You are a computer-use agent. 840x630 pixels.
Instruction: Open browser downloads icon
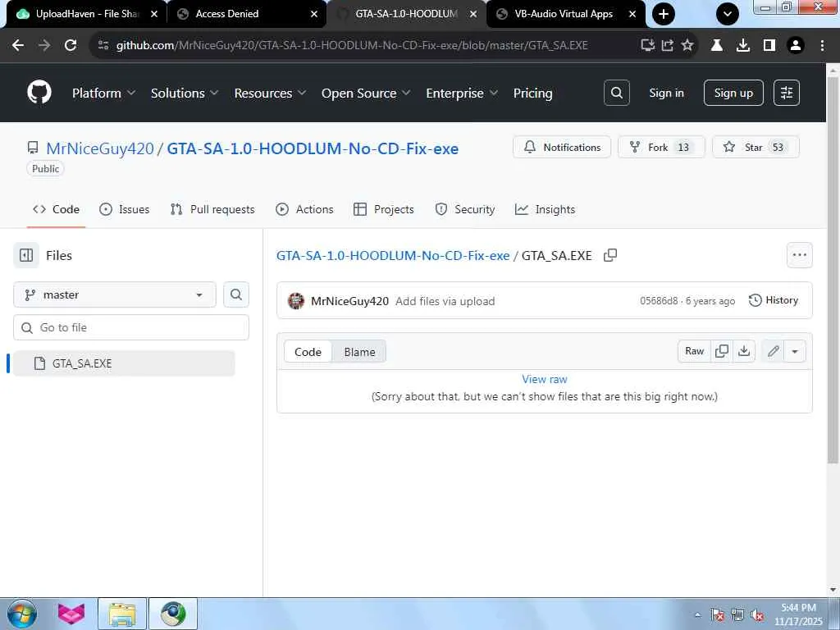[743, 46]
